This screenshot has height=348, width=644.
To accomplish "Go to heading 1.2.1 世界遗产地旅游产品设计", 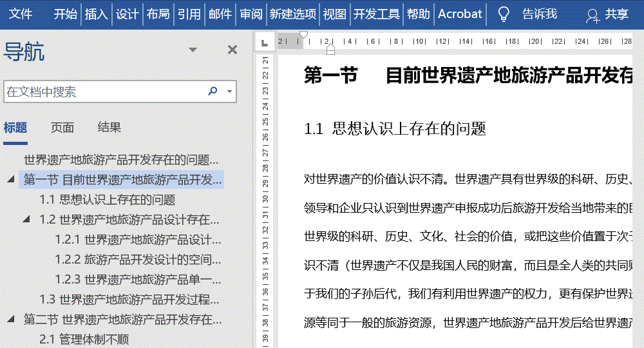I will click(138, 240).
